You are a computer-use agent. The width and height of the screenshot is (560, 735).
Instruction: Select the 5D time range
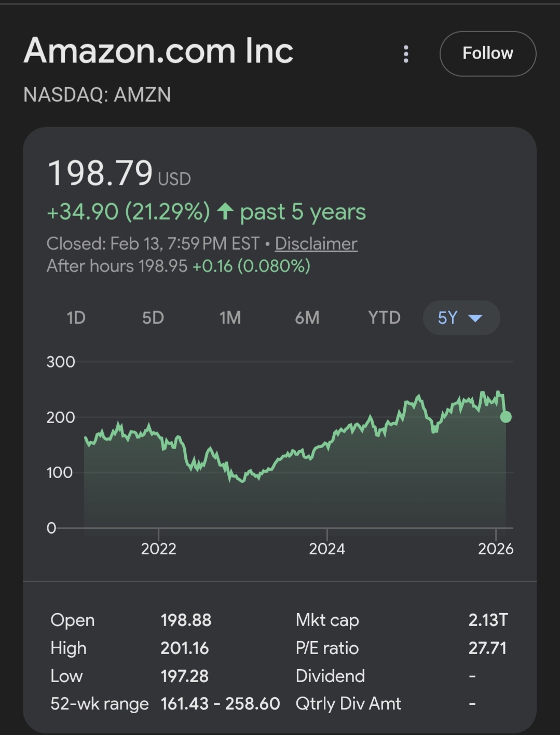[153, 317]
